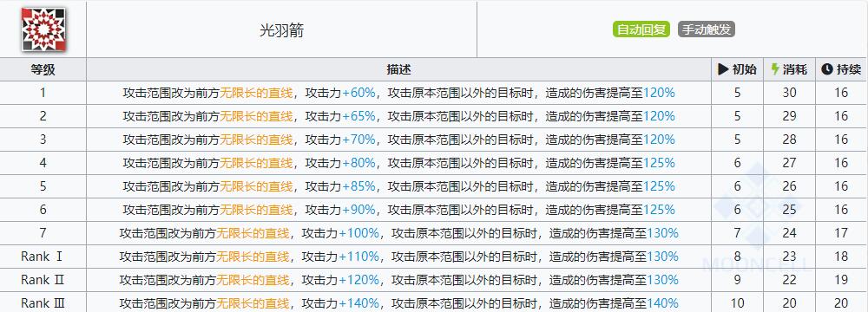Image resolution: width=868 pixels, height=312 pixels.
Task: Click the +140% attack value in Rank Ⅲ row
Action: coord(359,303)
